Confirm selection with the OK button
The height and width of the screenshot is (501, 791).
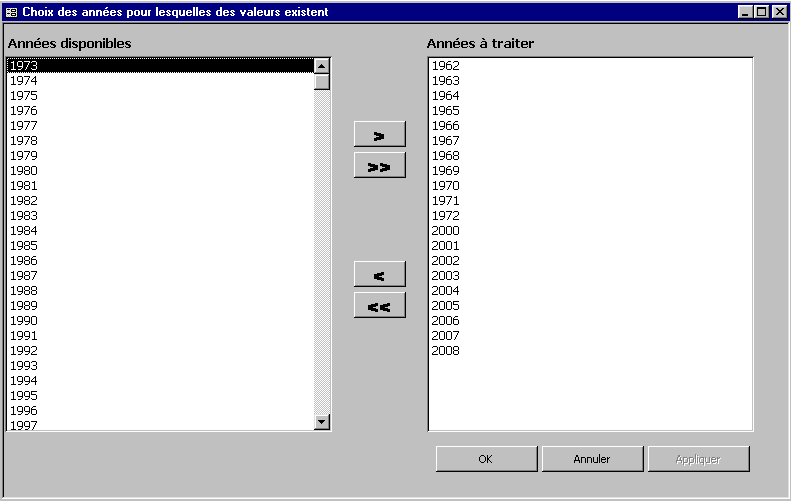pos(485,459)
